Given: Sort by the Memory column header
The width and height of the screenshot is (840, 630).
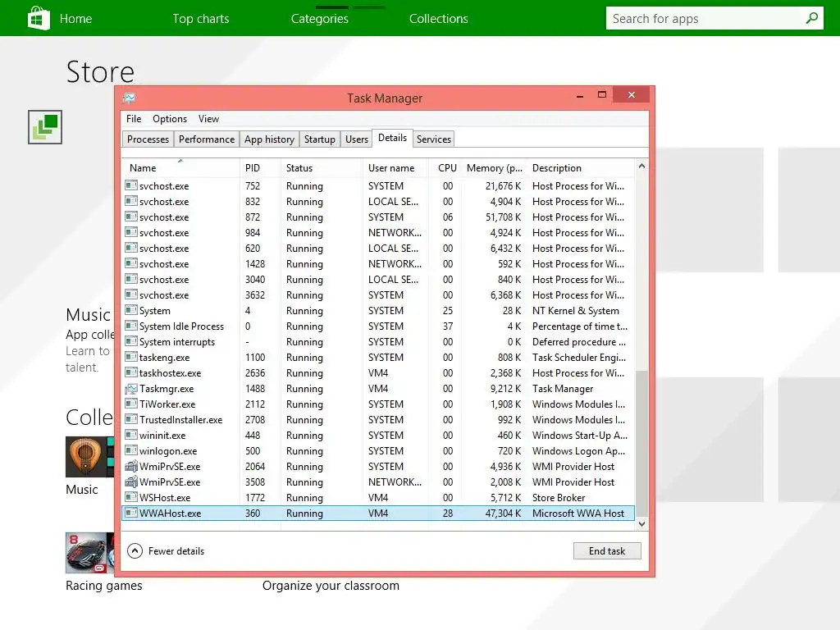Looking at the screenshot, I should [494, 167].
